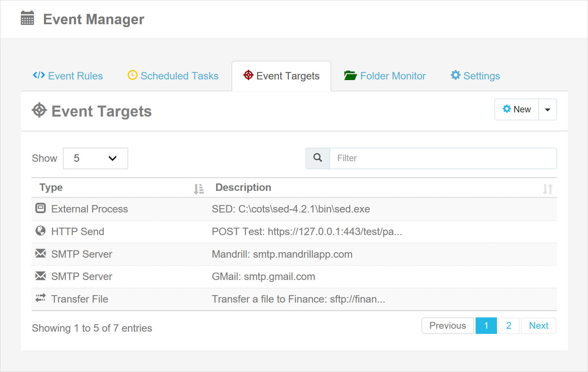Image resolution: width=588 pixels, height=372 pixels.
Task: Click the red Event Targets crosshair icon
Action: click(248, 75)
